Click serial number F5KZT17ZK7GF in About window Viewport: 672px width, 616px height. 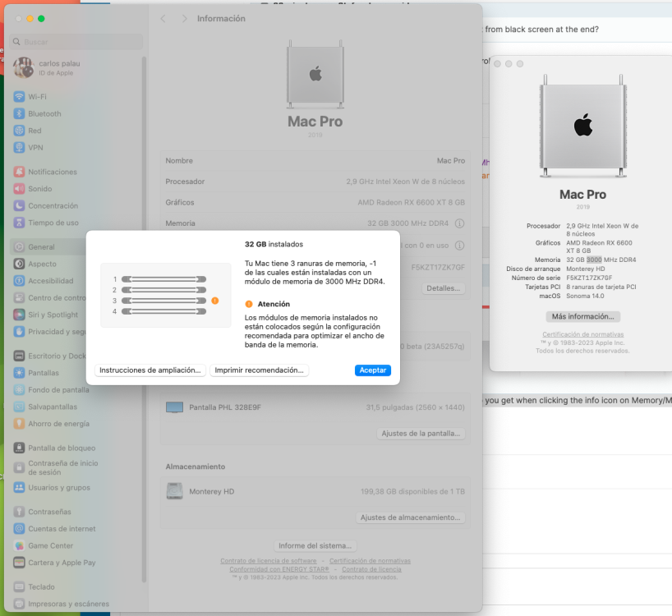click(589, 278)
